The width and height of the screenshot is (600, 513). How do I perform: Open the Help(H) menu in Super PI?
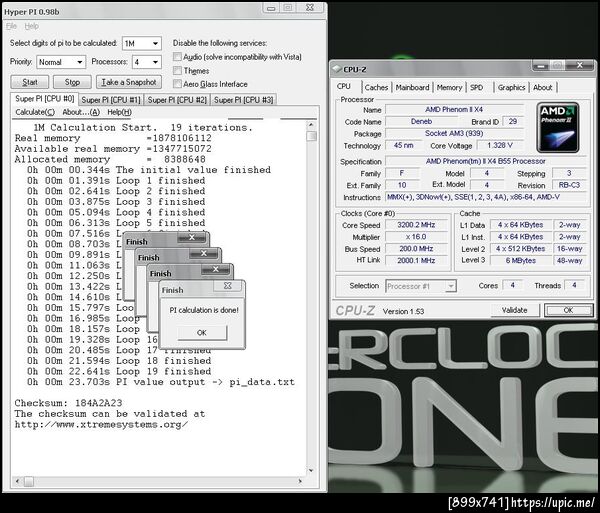[119, 112]
